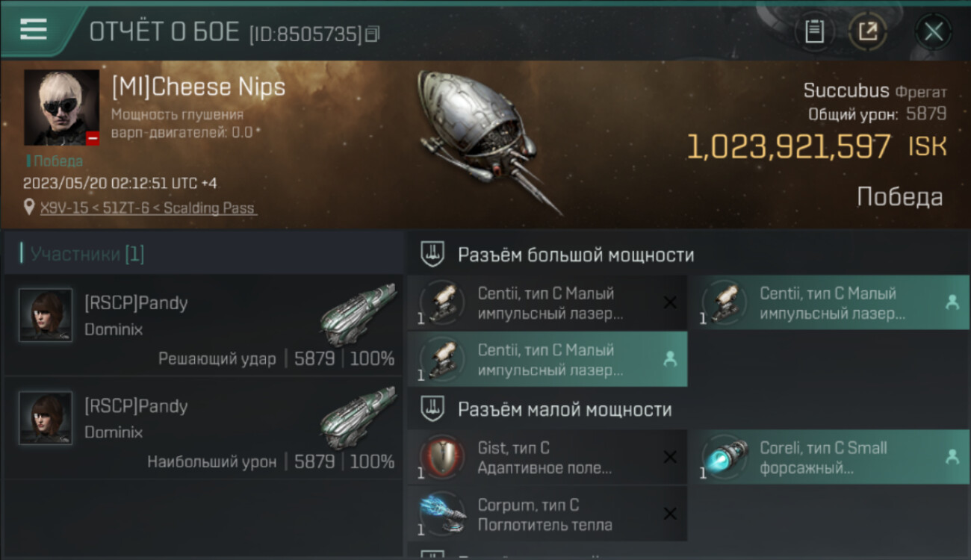
Task: Select the Pandy Наибольший урон entry
Action: [x=203, y=428]
